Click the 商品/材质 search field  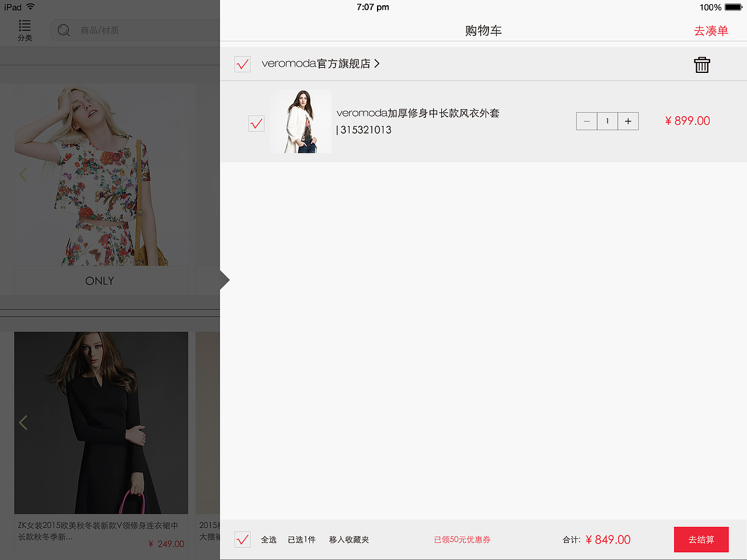(x=135, y=30)
